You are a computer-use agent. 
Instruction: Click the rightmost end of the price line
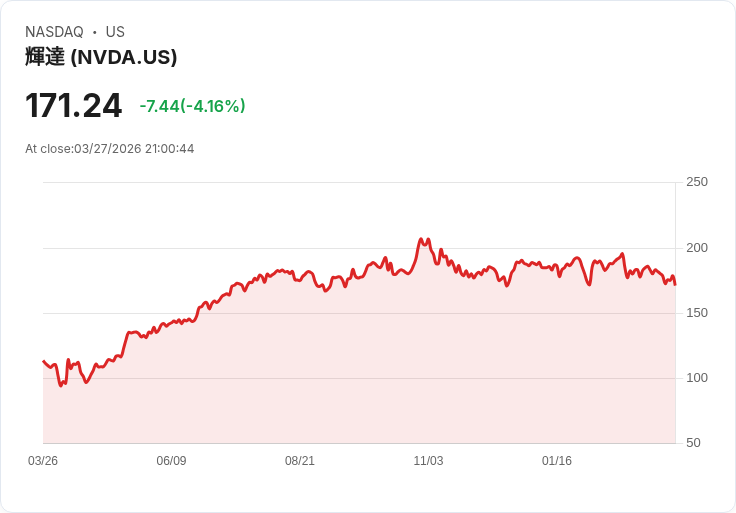tap(675, 284)
